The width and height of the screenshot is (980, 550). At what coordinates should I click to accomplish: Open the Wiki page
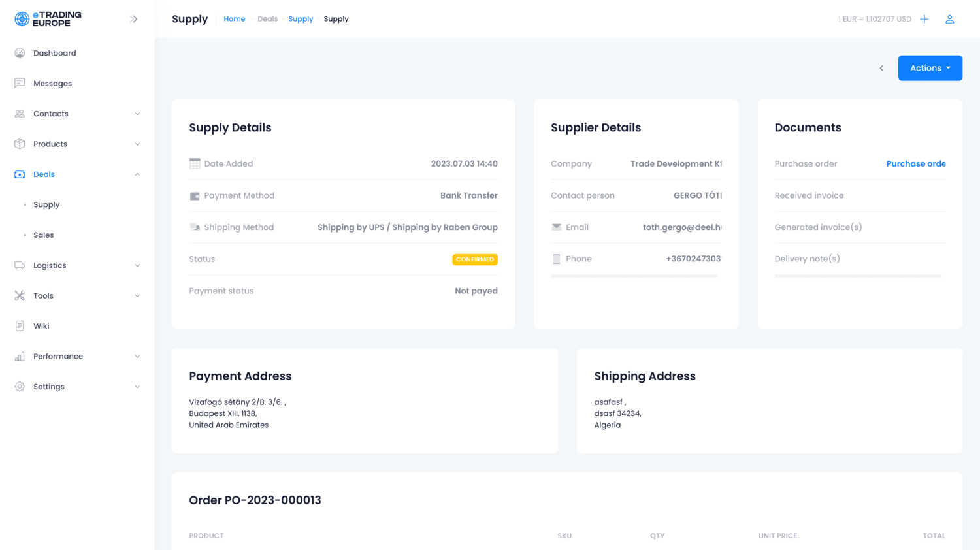tap(41, 326)
